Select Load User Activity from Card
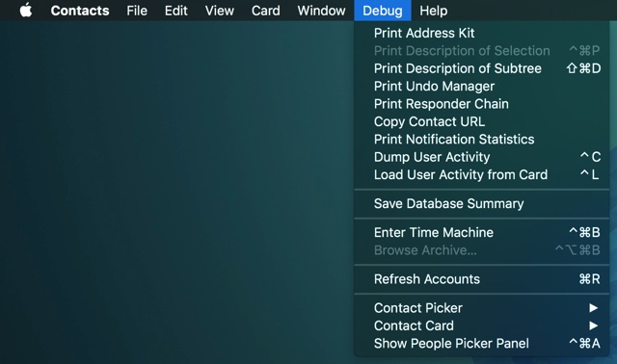 click(482, 174)
